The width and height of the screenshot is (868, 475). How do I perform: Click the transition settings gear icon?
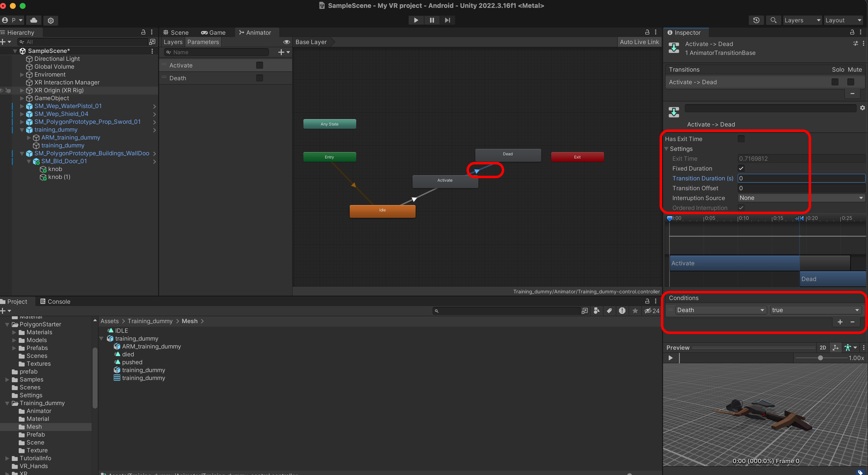(862, 108)
